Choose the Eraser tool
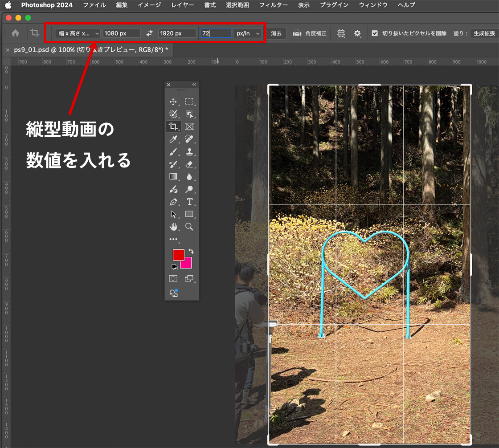 coord(189,164)
